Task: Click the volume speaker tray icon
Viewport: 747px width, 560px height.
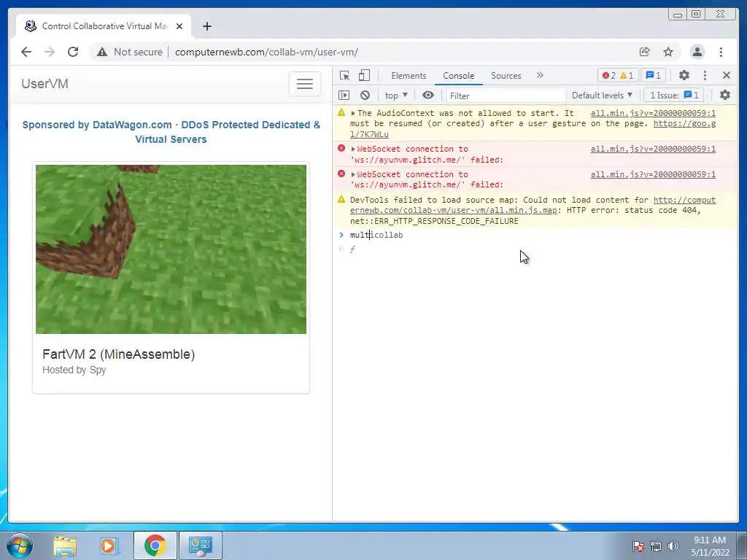Action: (673, 546)
